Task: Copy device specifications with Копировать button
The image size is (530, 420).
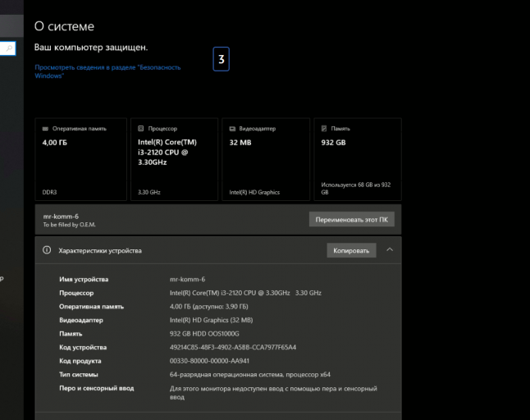Action: 351,250
